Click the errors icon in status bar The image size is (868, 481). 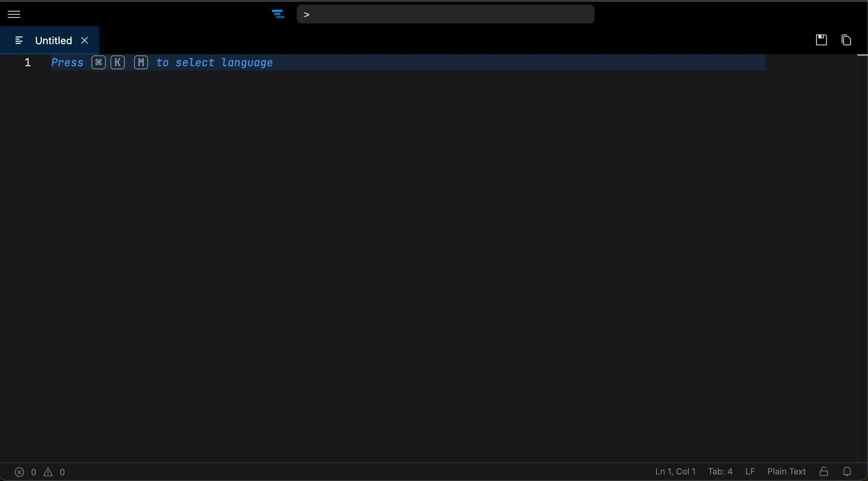coord(19,472)
